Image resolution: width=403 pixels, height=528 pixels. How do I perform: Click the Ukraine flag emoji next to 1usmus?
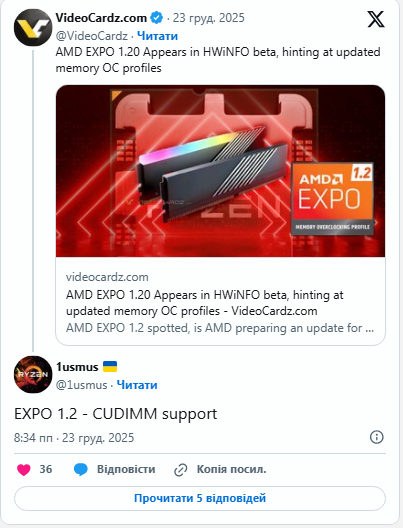pyautogui.click(x=110, y=366)
